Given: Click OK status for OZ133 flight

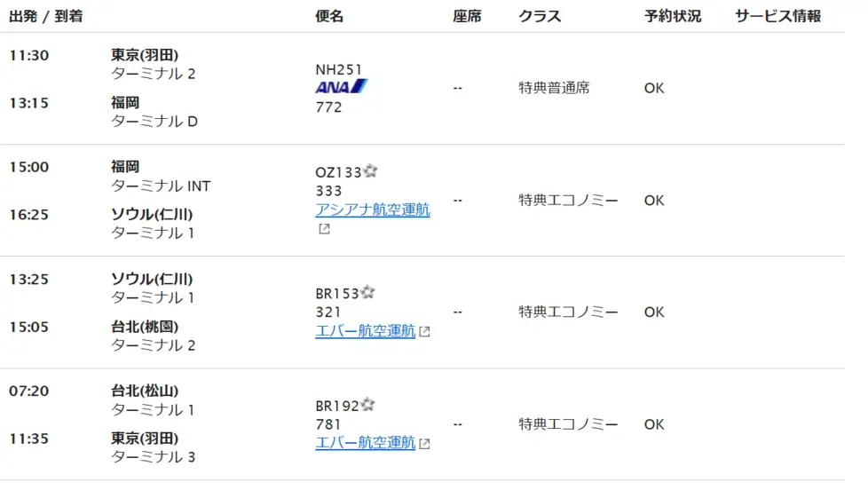Looking at the screenshot, I should click(654, 201).
